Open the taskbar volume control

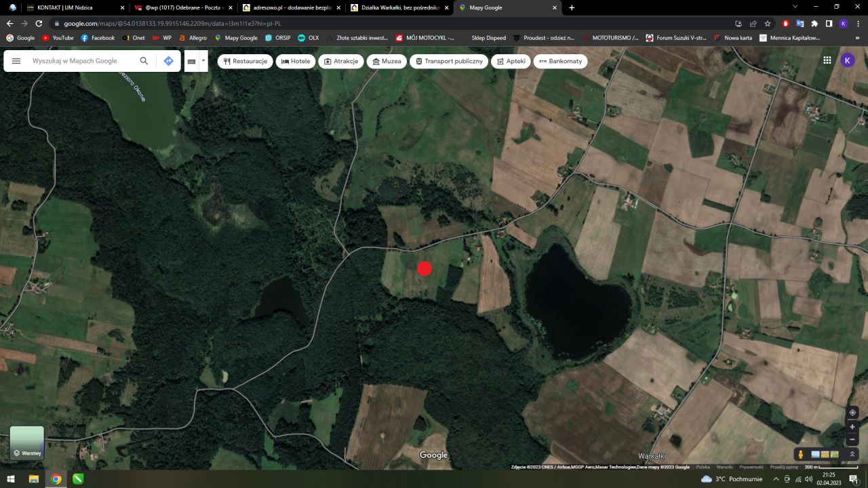point(808,479)
